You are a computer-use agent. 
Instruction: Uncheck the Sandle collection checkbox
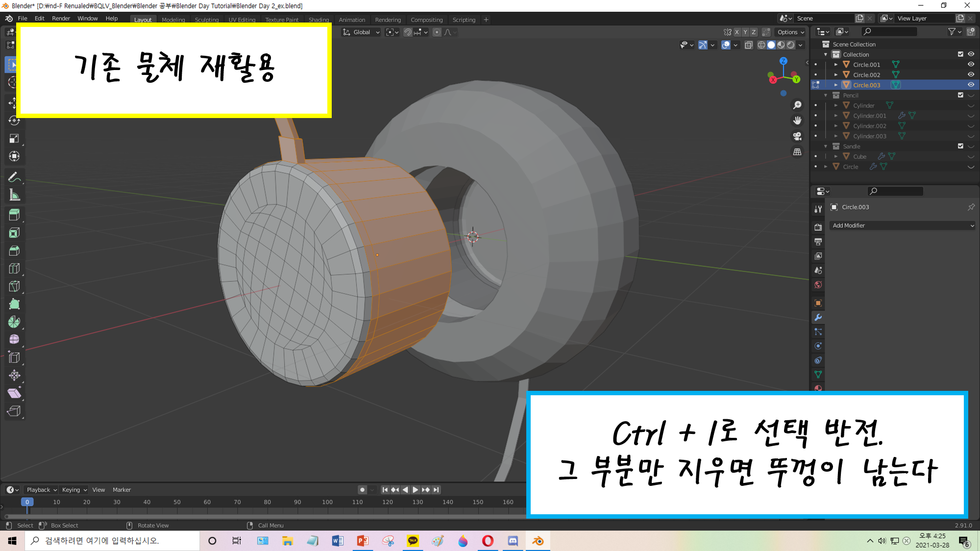(960, 146)
